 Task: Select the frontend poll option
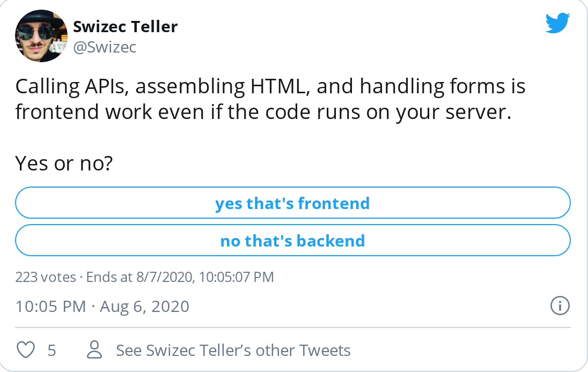[x=293, y=203]
